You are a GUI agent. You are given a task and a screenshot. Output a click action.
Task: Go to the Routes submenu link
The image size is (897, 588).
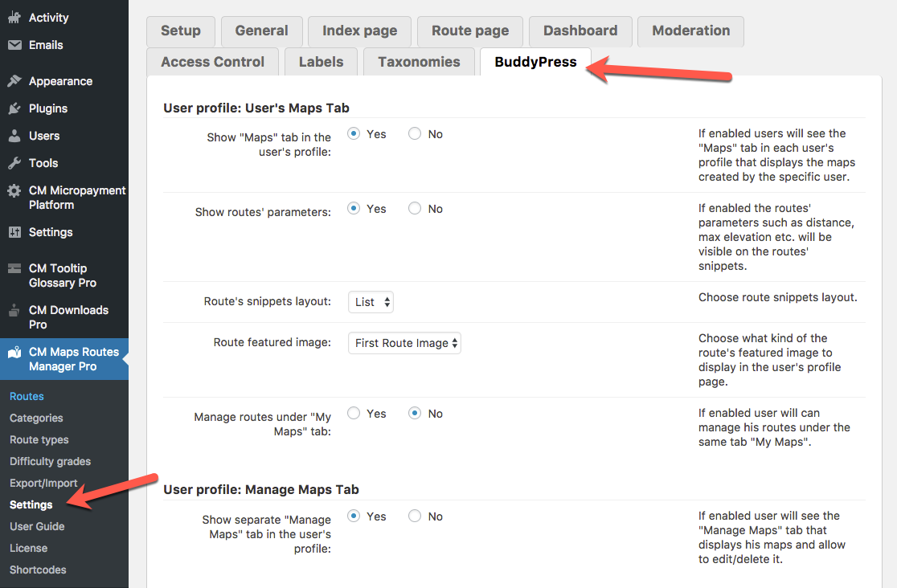(x=27, y=396)
